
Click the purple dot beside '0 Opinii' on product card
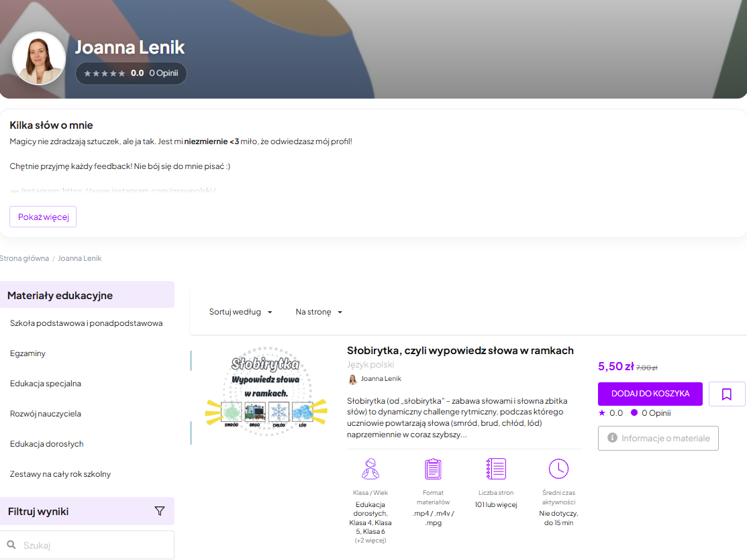pyautogui.click(x=634, y=412)
